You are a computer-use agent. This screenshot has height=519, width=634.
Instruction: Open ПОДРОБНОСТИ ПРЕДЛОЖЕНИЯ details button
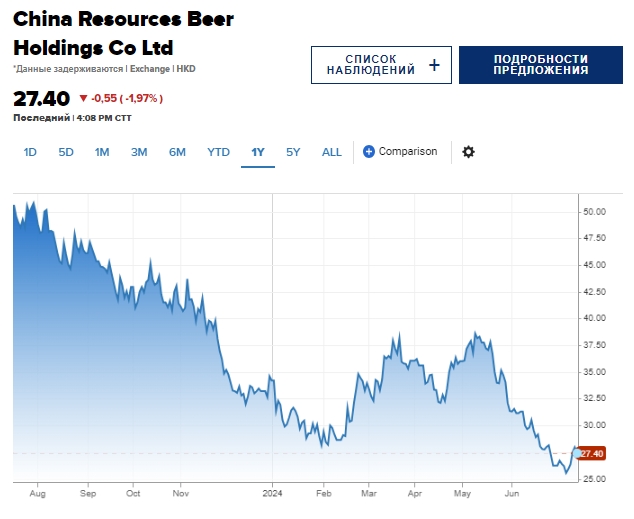(540, 65)
